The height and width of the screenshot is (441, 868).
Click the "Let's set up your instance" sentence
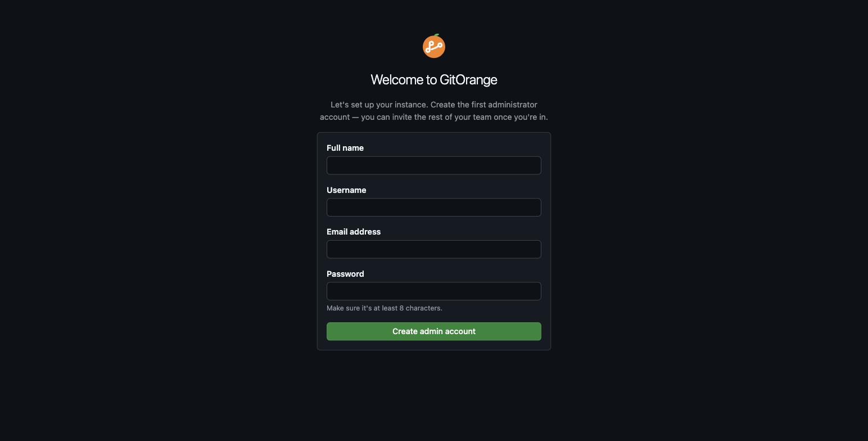[379, 105]
